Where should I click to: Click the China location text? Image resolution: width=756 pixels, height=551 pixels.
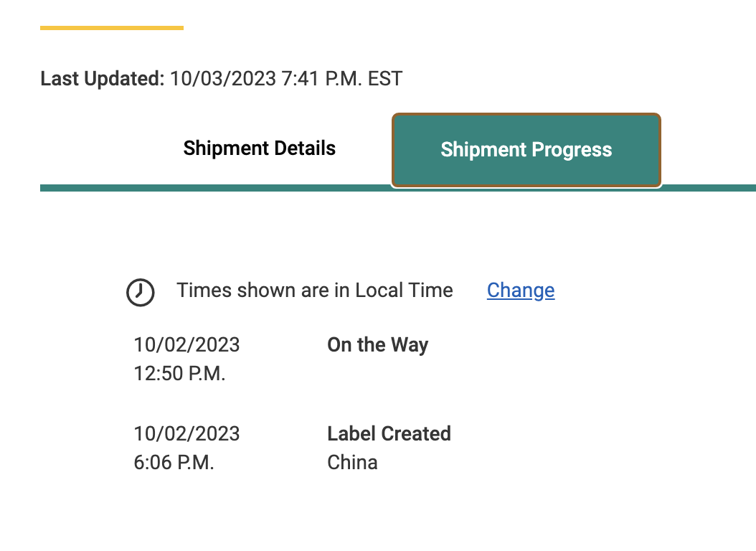(x=352, y=462)
